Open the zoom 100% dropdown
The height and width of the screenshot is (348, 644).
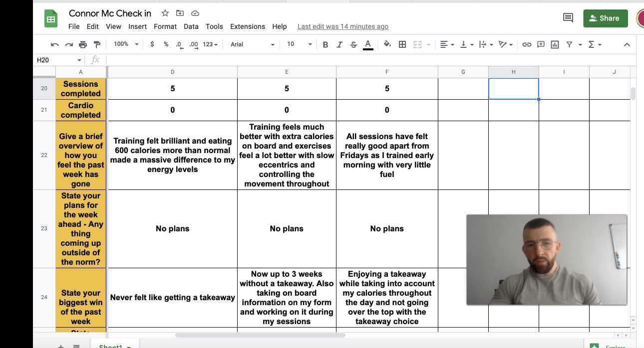[126, 44]
